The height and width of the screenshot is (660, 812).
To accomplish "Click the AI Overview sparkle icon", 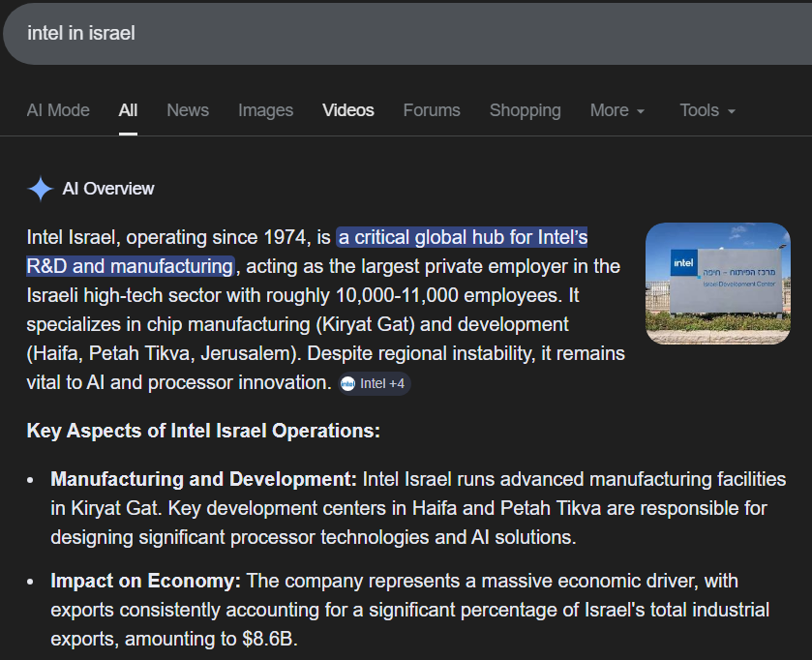I will 40,189.
